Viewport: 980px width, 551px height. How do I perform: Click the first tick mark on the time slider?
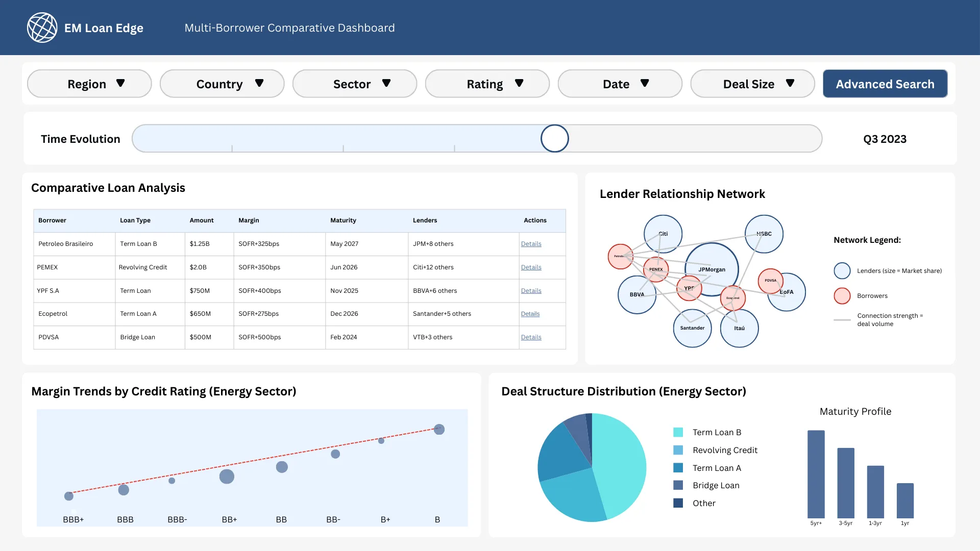[x=232, y=148]
